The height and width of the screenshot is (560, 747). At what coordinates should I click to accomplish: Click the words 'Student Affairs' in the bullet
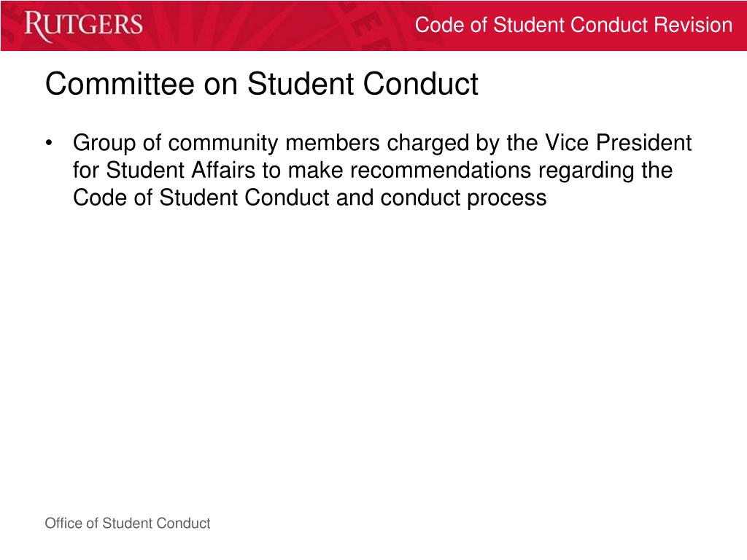point(181,171)
